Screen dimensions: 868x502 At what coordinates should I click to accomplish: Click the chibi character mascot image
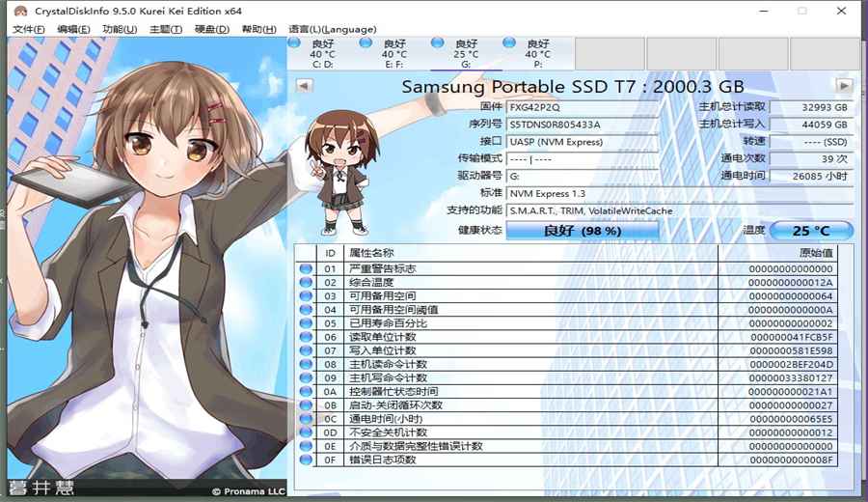[341, 173]
